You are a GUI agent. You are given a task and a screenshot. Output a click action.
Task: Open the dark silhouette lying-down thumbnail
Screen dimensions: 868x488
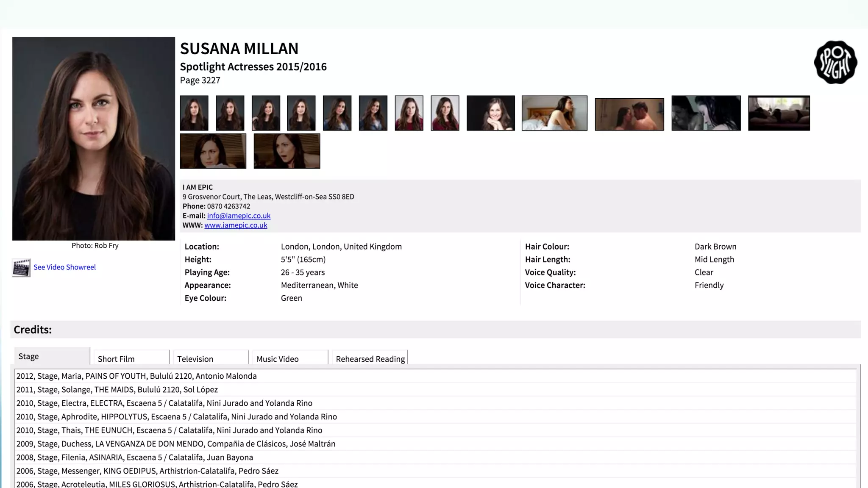tap(779, 113)
